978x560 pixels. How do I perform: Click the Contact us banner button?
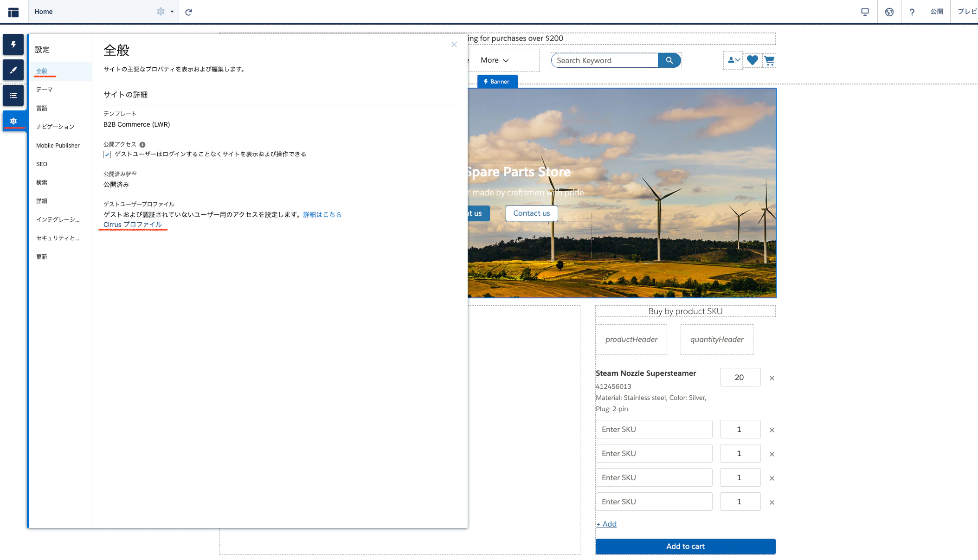coord(532,213)
